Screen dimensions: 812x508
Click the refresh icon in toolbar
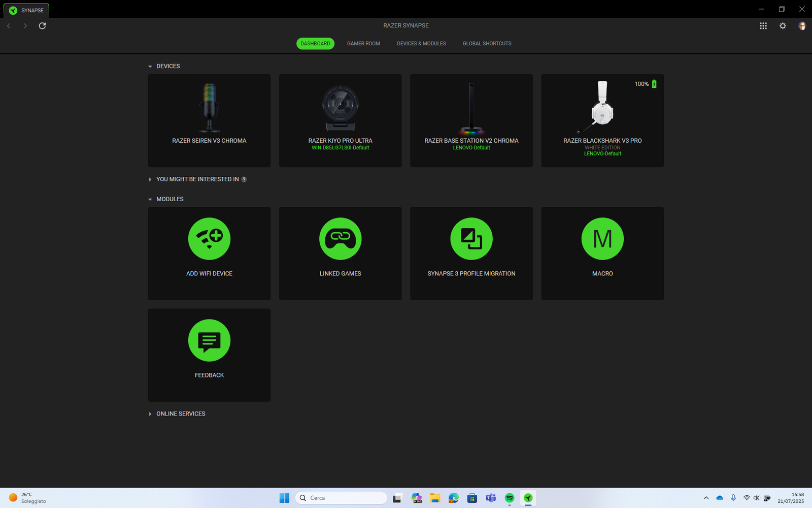42,26
